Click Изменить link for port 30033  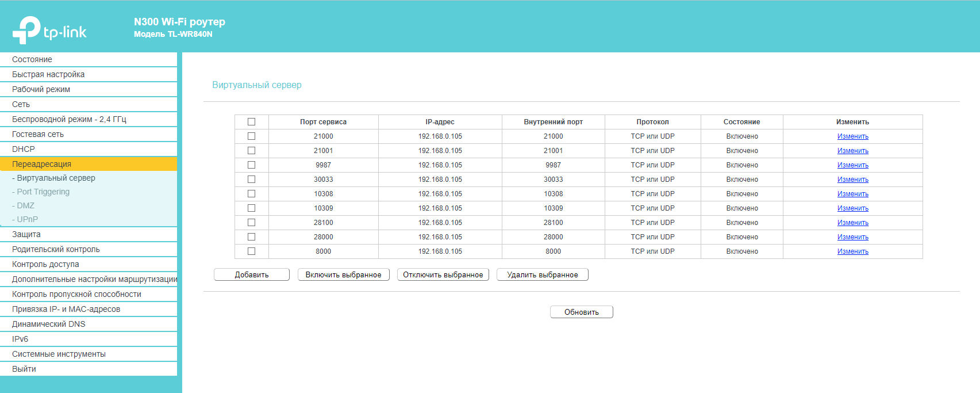[853, 180]
